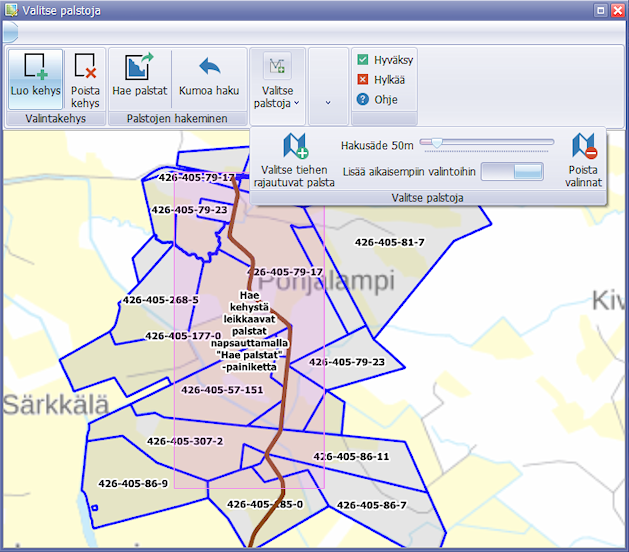Accept with Hyväksy
This screenshot has width=629, height=552.
pyautogui.click(x=384, y=60)
